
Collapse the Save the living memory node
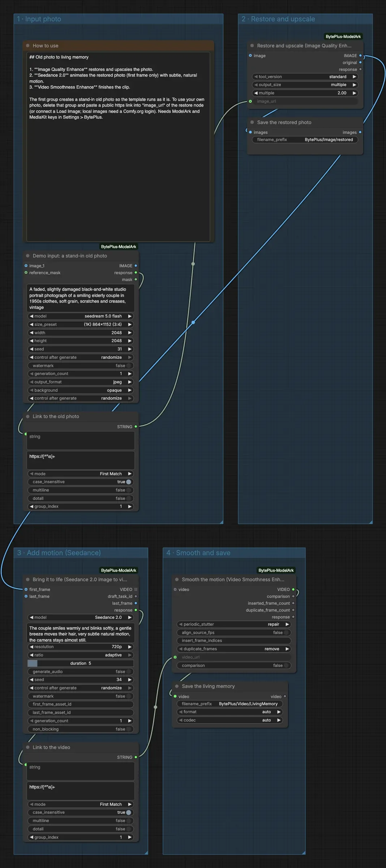pyautogui.click(x=177, y=686)
